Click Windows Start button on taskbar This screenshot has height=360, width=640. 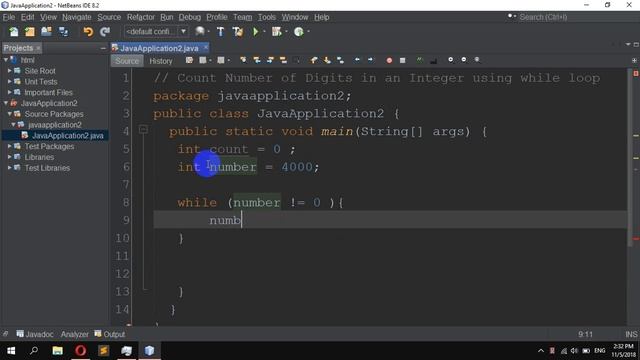11,351
